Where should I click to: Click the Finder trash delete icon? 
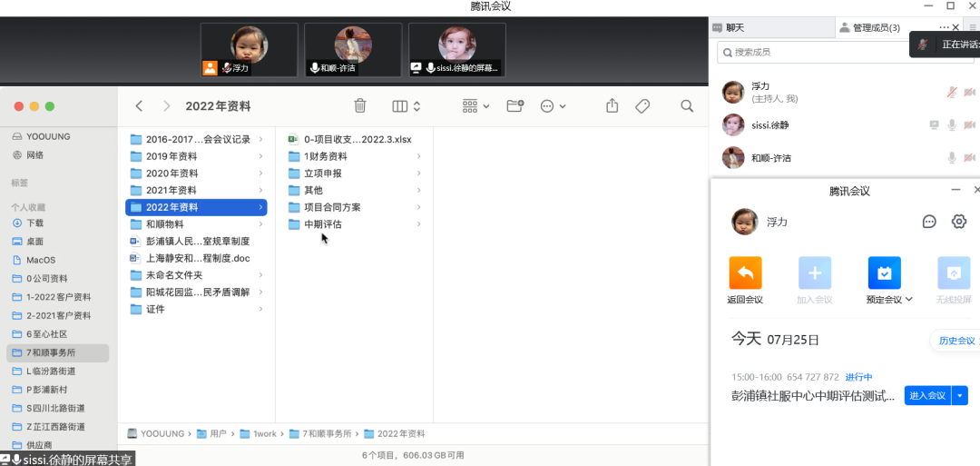pos(360,106)
